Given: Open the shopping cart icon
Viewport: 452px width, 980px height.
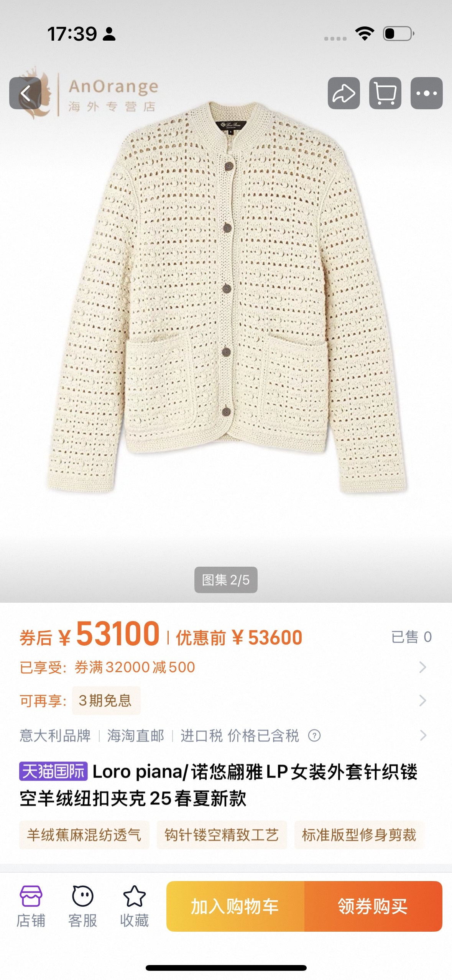Looking at the screenshot, I should coord(385,93).
